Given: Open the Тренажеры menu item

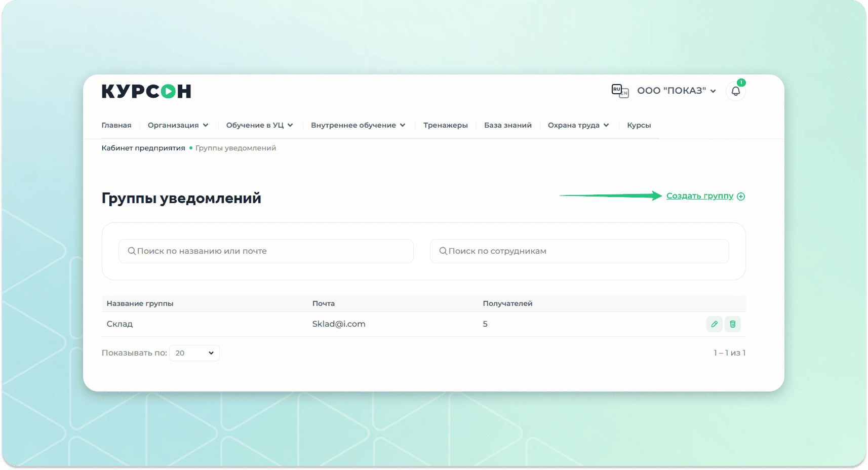Looking at the screenshot, I should pos(446,125).
